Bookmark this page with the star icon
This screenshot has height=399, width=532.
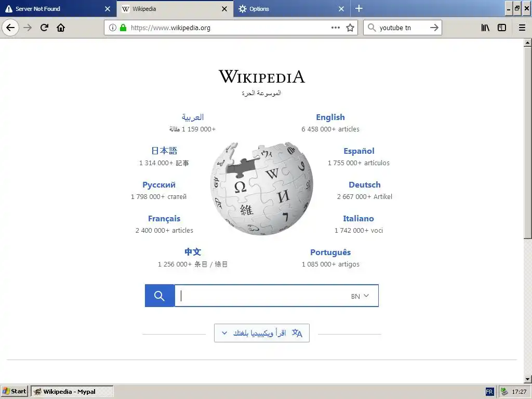click(x=350, y=28)
